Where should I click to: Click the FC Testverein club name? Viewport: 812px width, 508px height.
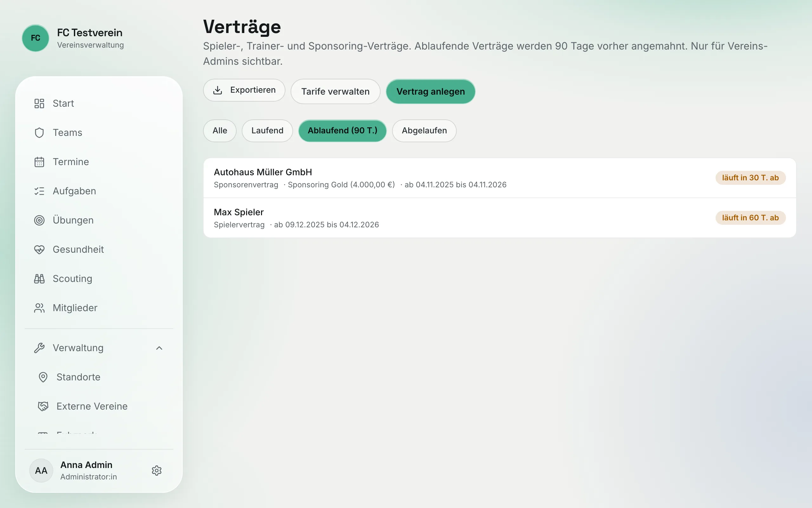pos(89,33)
